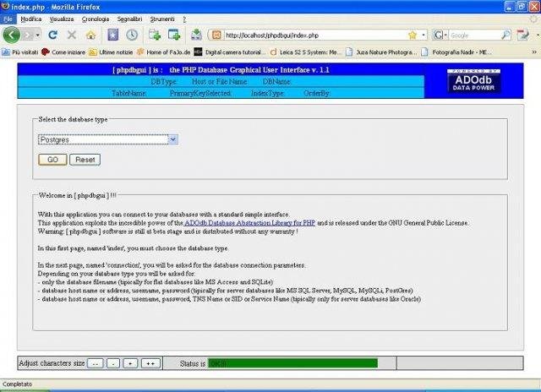Click the search magnifier icon

click(505, 35)
